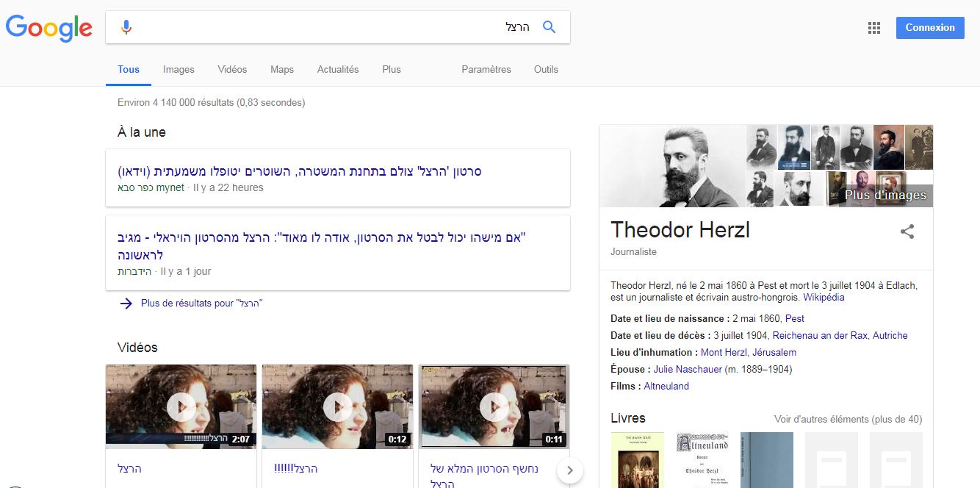
Task: Click the Connexion button
Action: click(930, 28)
